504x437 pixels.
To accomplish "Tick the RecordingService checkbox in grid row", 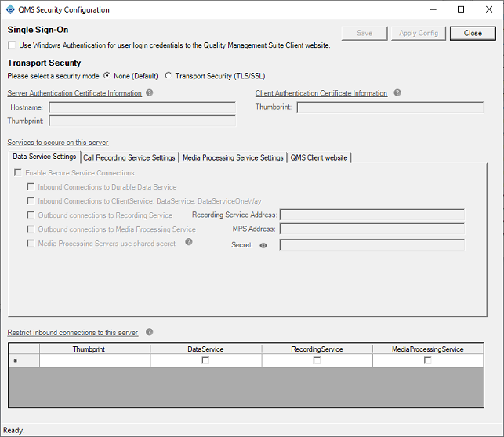I will point(317,360).
